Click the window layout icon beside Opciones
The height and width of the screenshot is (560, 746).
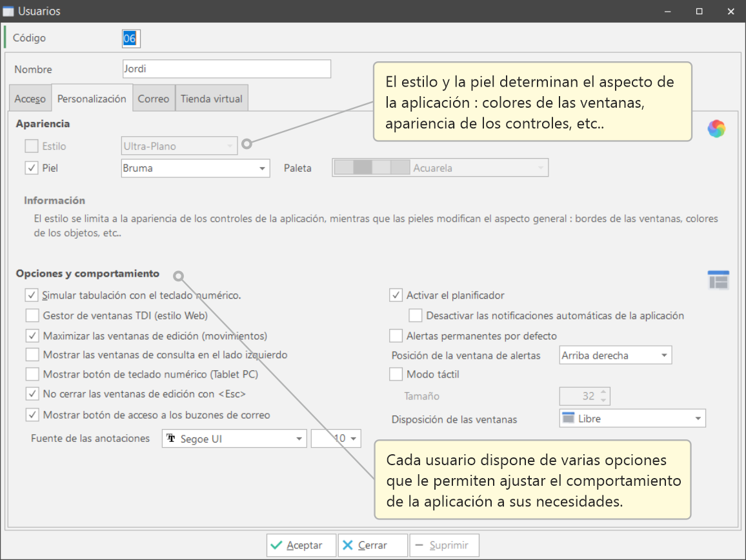718,280
